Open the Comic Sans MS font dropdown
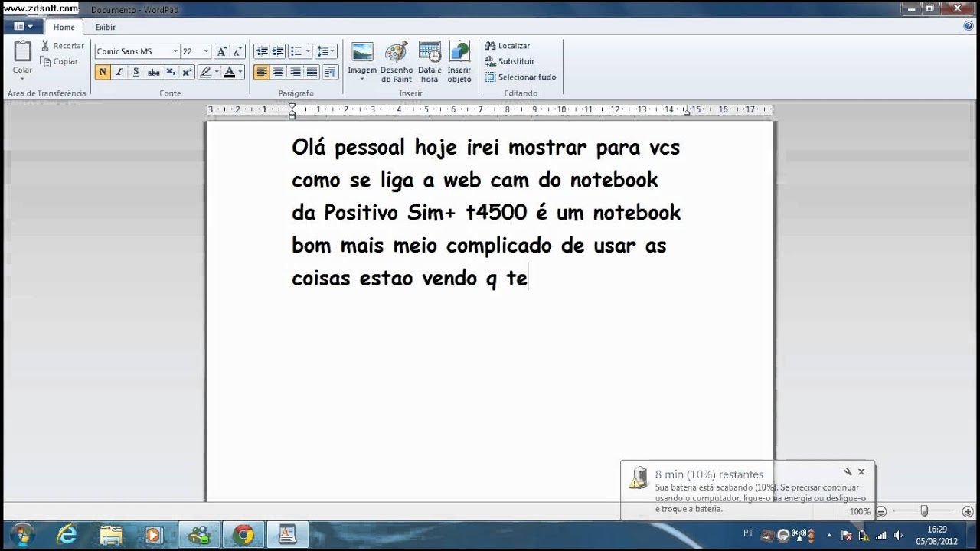 coord(175,51)
